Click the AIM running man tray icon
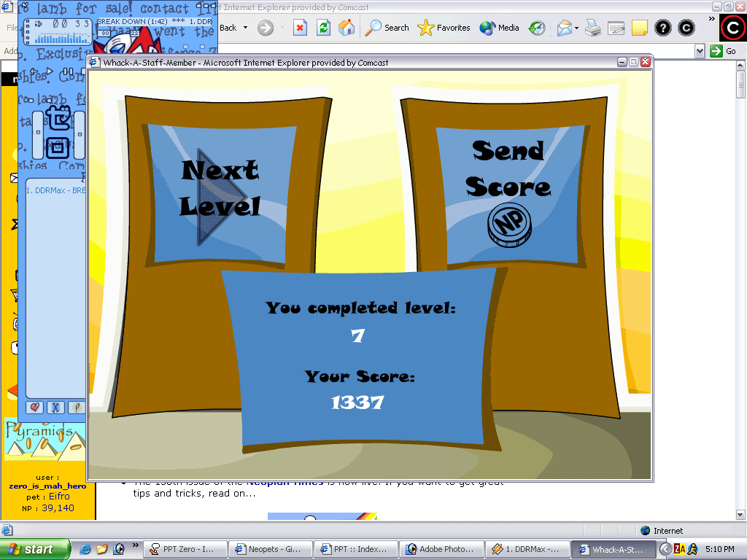747x560 pixels. click(x=692, y=549)
